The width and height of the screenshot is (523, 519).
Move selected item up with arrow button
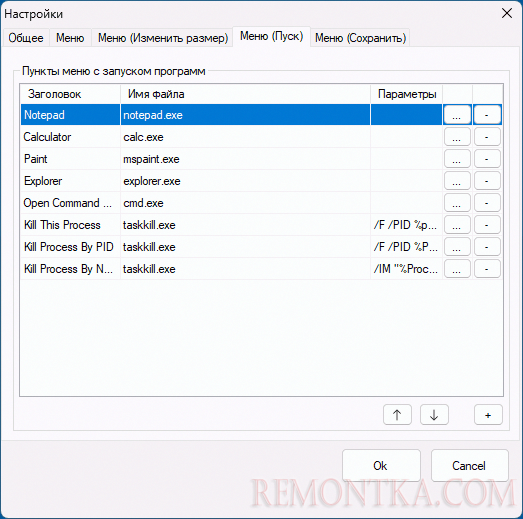click(x=397, y=415)
